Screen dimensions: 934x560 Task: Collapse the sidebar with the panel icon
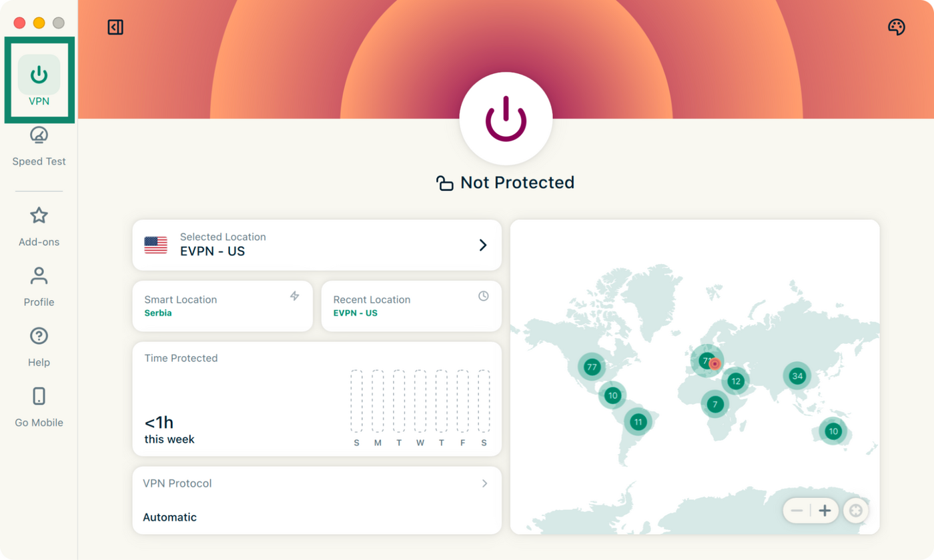coord(115,27)
